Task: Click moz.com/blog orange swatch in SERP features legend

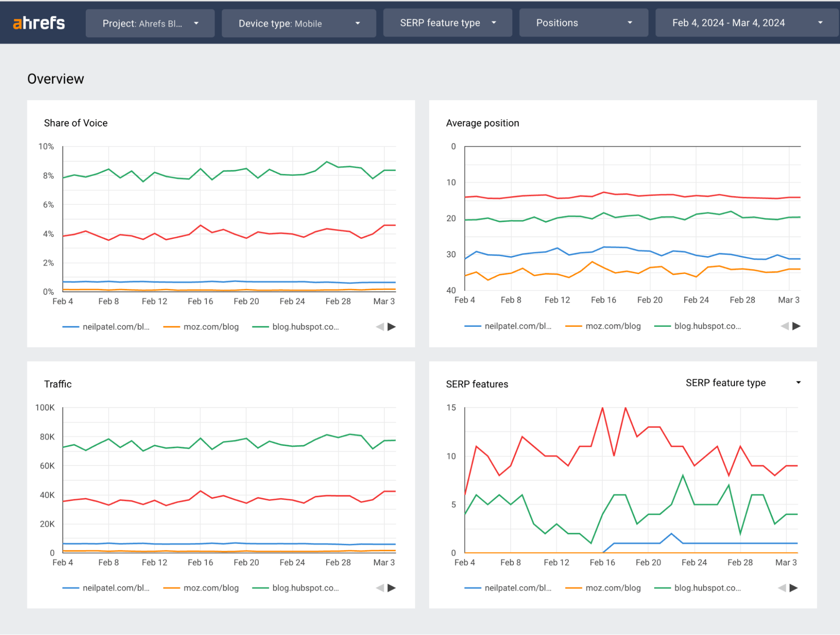Action: tap(574, 588)
